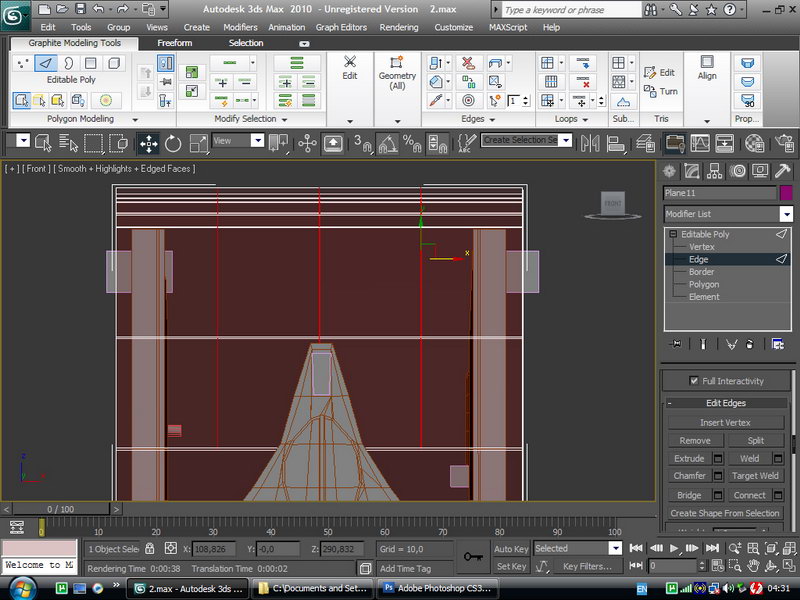
Task: Open the Modifier List dropdown
Action: [786, 214]
